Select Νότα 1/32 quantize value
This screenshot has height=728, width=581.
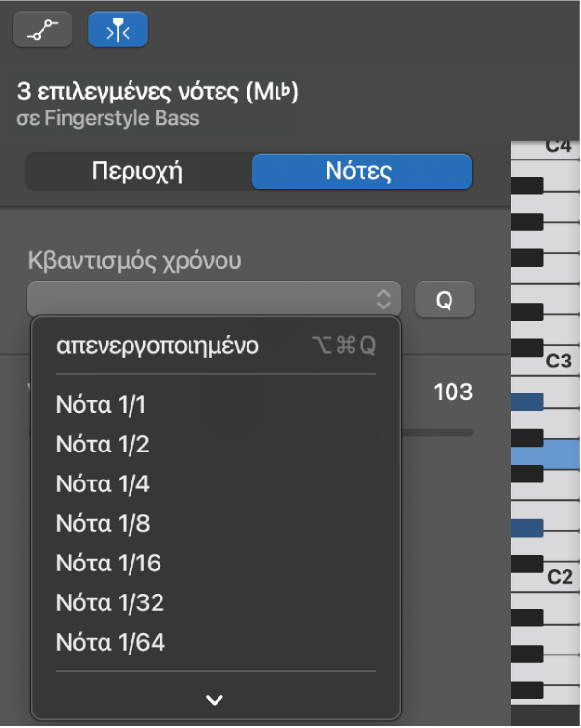click(216, 602)
